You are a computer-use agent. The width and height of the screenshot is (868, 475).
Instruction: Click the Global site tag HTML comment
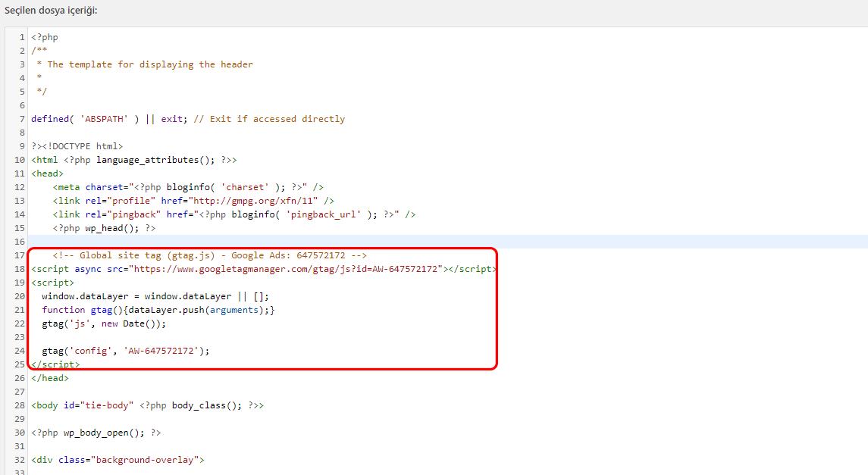[209, 255]
